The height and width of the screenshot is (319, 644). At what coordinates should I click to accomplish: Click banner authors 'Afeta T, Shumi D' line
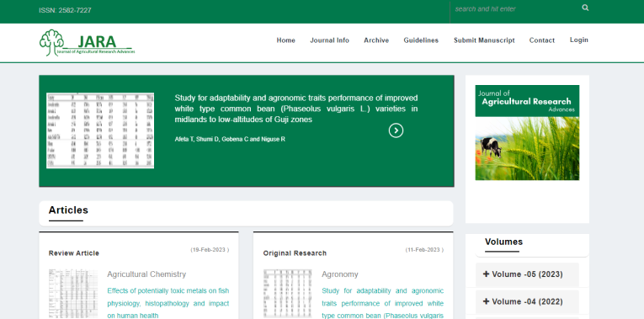coord(230,139)
